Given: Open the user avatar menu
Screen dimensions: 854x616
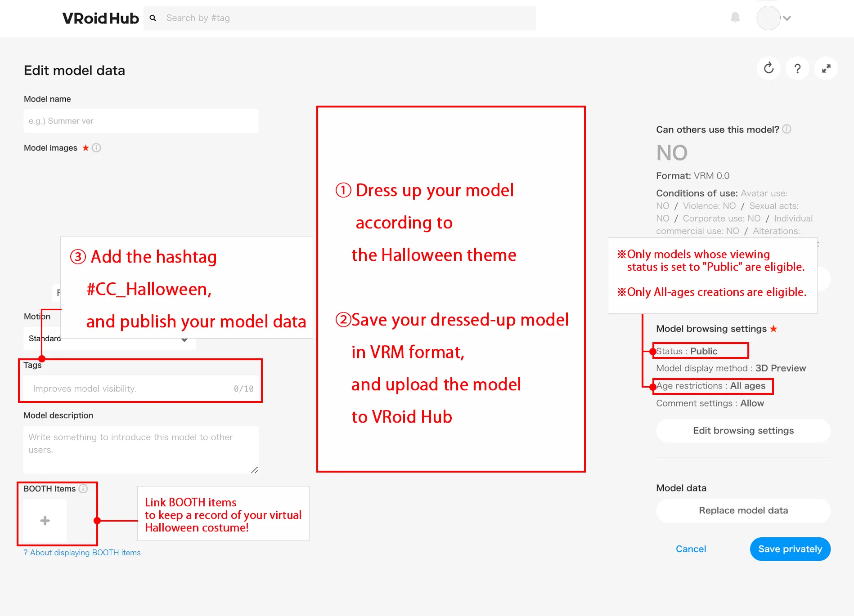Looking at the screenshot, I should point(768,18).
